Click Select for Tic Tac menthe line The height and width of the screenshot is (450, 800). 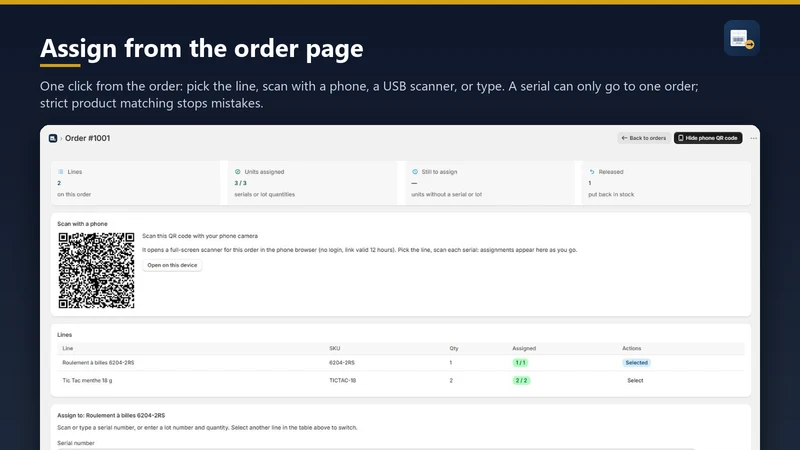[x=635, y=381]
